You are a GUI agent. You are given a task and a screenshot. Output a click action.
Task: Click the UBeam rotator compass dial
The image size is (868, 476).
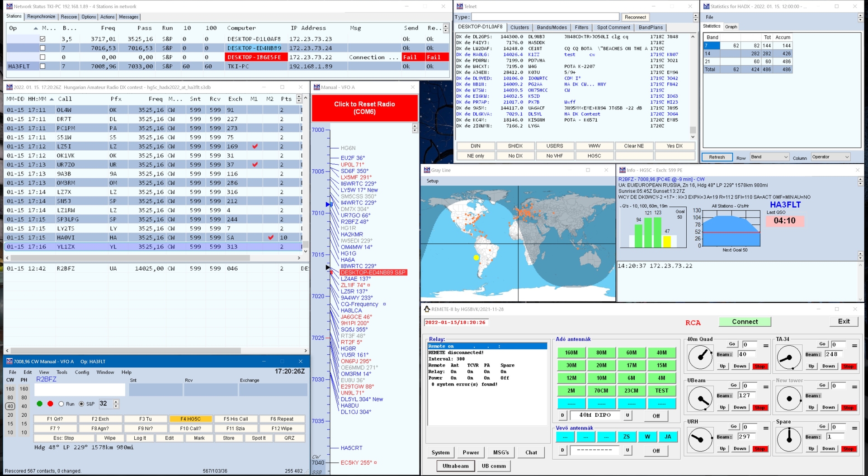click(700, 399)
